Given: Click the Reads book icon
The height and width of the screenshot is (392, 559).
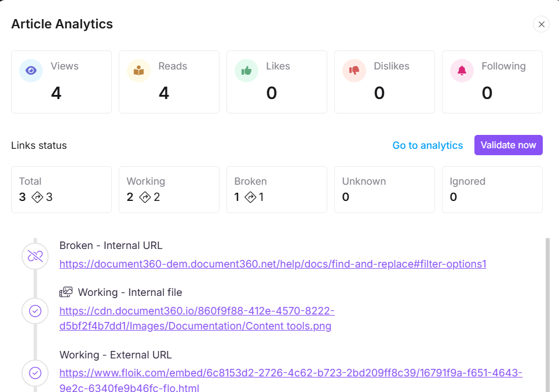Looking at the screenshot, I should click(x=138, y=71).
